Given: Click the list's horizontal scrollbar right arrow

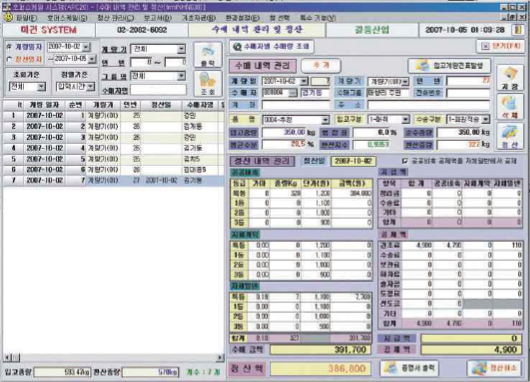Looking at the screenshot, I should (x=220, y=357).
